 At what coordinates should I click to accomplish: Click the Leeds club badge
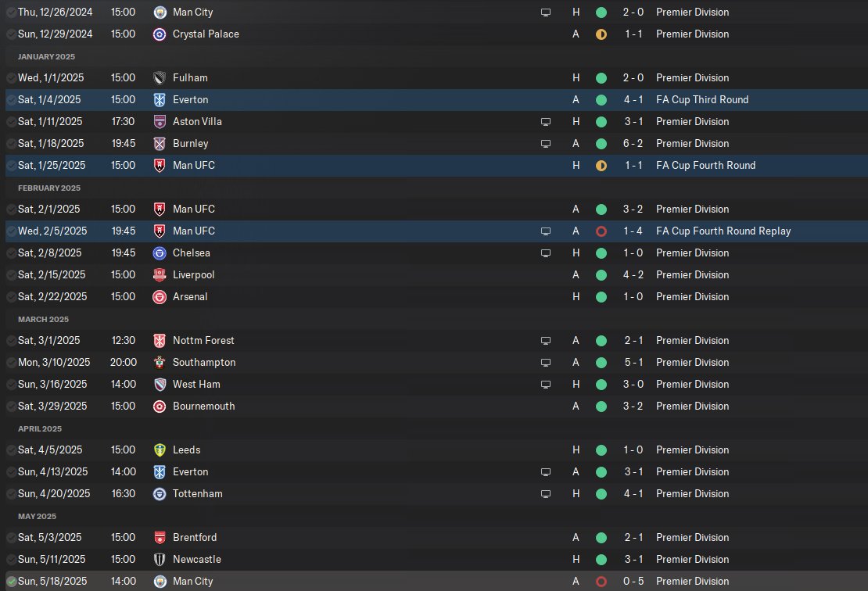click(160, 450)
